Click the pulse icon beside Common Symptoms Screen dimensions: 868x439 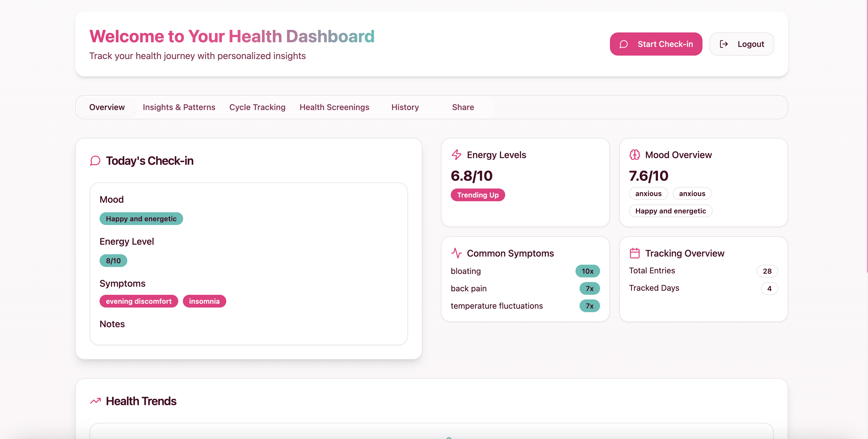click(456, 253)
